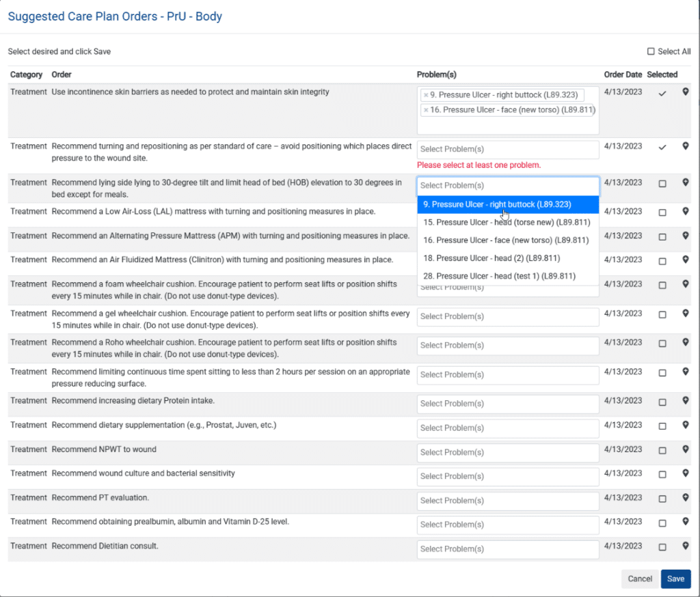Image resolution: width=700 pixels, height=597 pixels.
Task: Cancel the Suggested Care Plan Orders dialog
Action: tap(640, 579)
